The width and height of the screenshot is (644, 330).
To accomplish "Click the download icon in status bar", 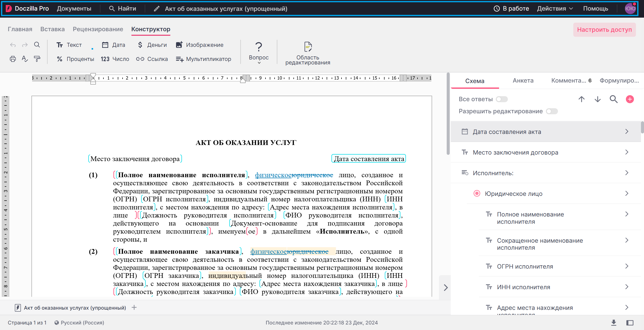I will [614, 322].
